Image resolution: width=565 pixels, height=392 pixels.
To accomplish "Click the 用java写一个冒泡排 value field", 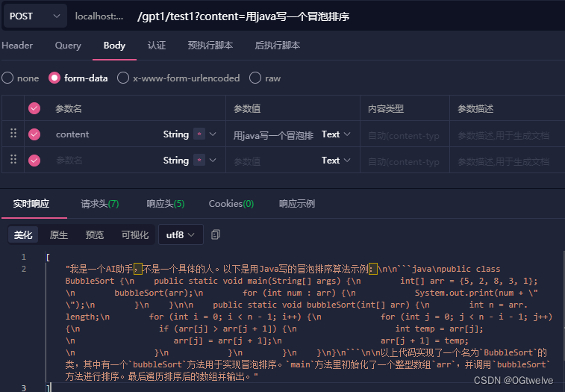I will click(x=273, y=135).
